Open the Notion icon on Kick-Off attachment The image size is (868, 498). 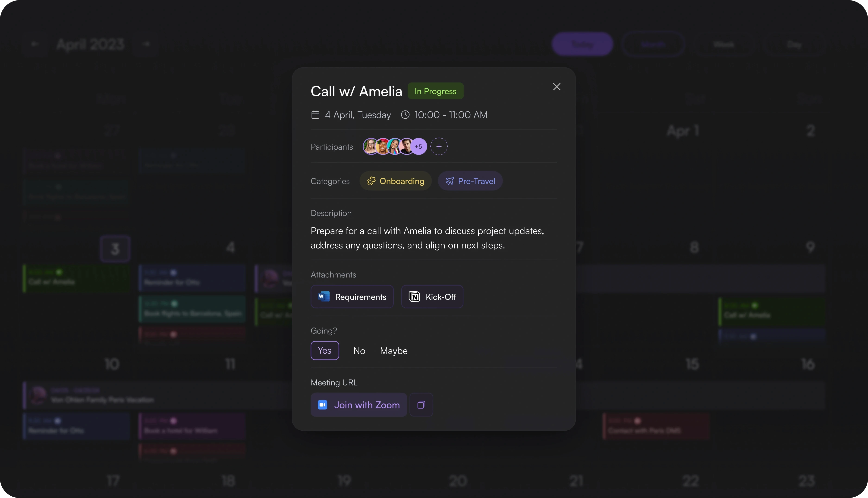click(x=414, y=296)
